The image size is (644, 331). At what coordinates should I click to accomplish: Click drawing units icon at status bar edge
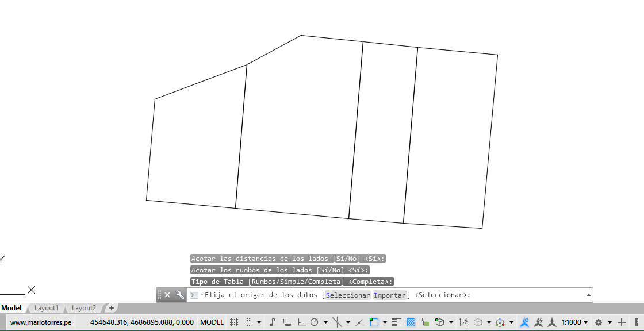pyautogui.click(x=637, y=322)
